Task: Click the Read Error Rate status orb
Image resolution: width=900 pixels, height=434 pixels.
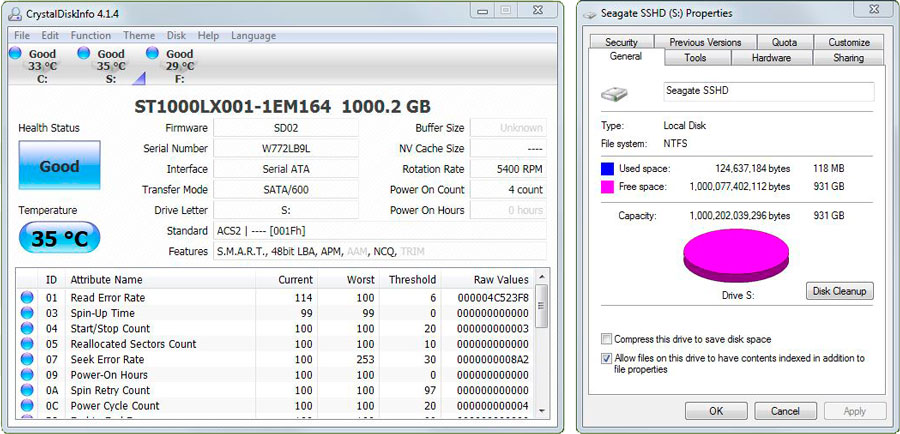Action: [27, 298]
